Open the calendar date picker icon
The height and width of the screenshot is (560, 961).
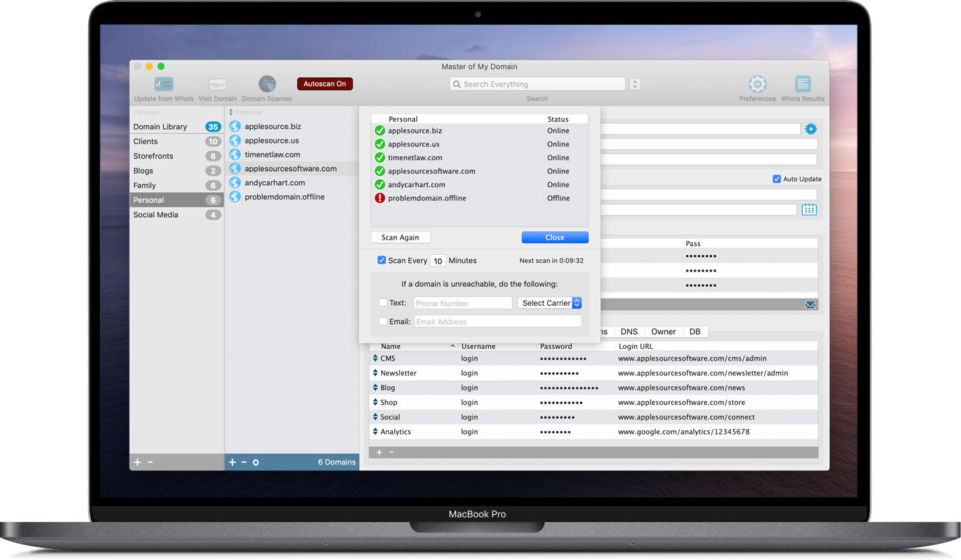pyautogui.click(x=809, y=210)
